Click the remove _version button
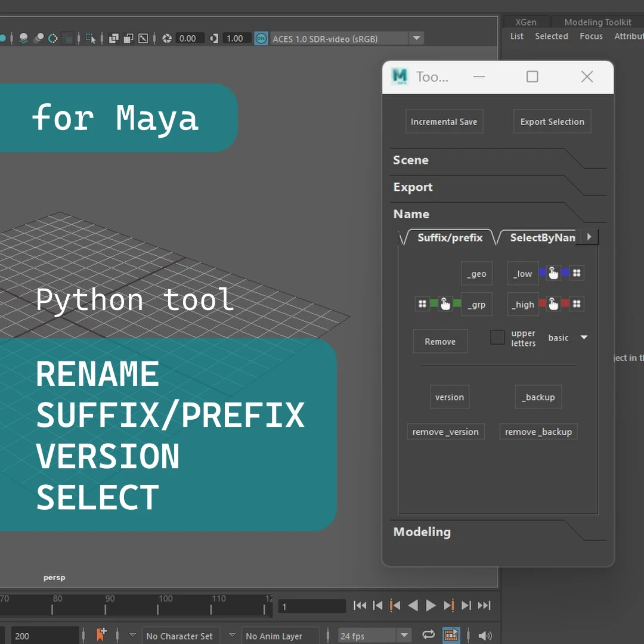This screenshot has width=644, height=644. click(445, 431)
